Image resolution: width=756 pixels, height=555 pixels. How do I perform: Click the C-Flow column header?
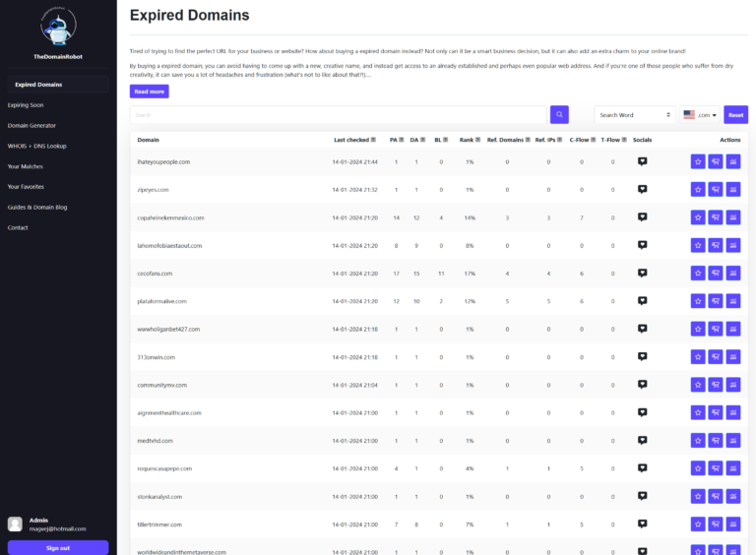579,140
